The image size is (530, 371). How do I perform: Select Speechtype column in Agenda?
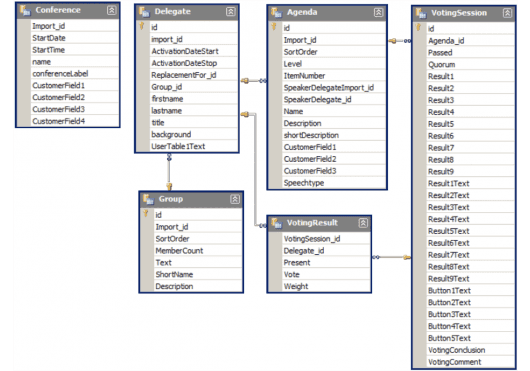point(334,183)
